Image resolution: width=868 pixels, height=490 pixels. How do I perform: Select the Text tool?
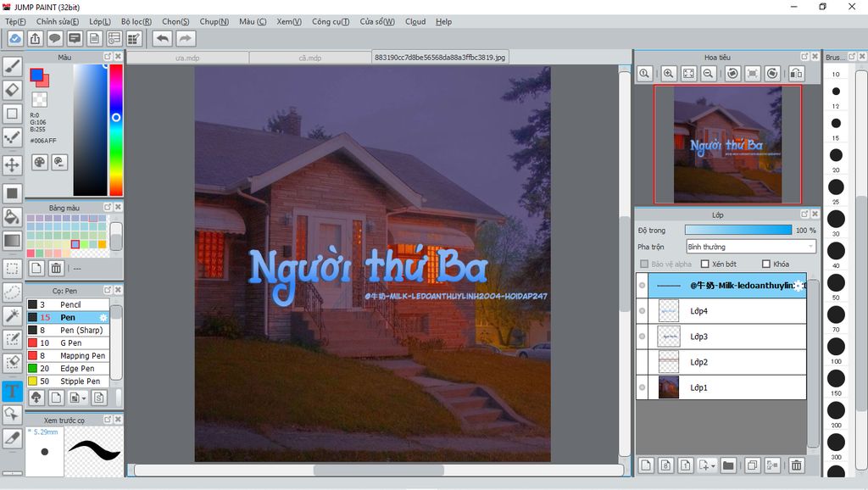pos(12,392)
